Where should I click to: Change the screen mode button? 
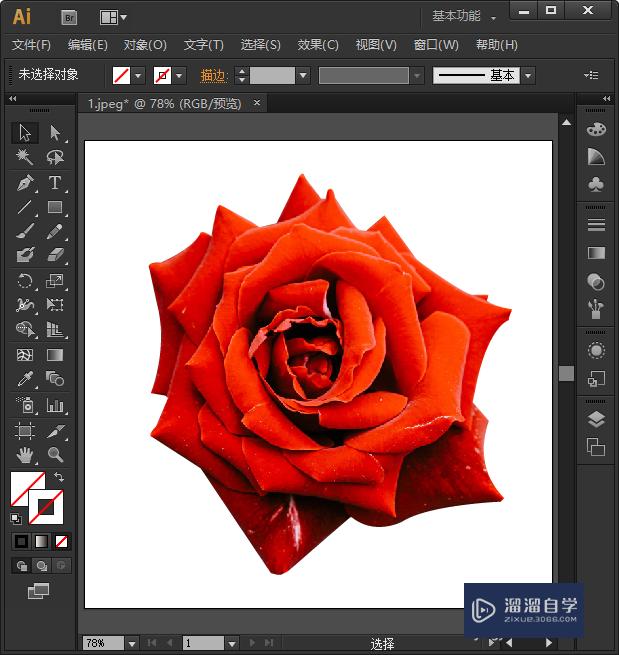coord(38,591)
